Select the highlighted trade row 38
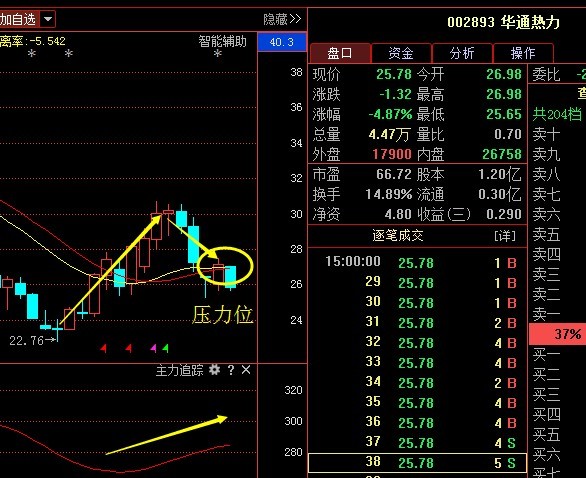This screenshot has height=478, width=586. pos(417,463)
